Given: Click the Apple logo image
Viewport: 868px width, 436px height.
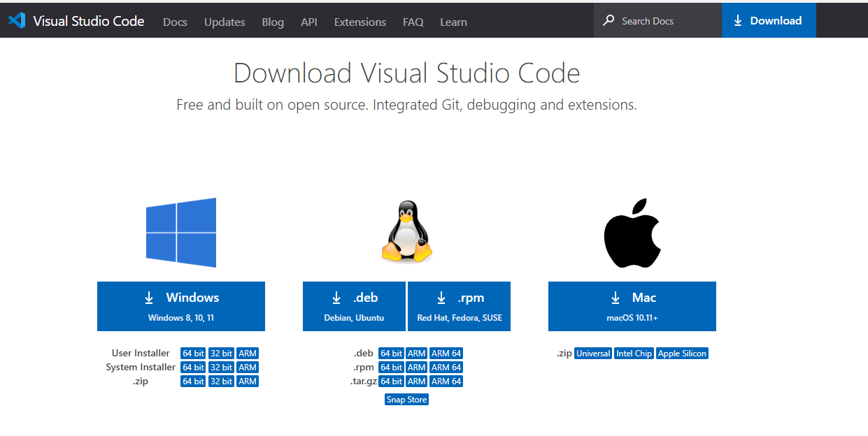Looking at the screenshot, I should tap(632, 233).
